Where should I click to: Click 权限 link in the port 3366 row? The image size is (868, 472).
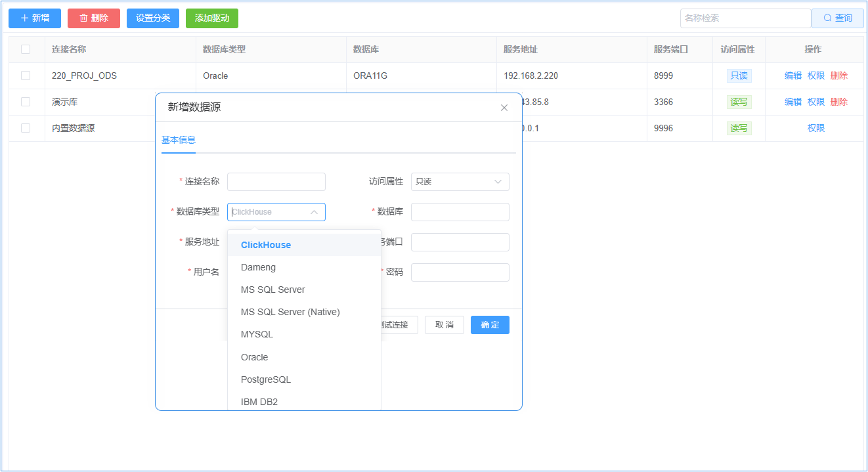tap(816, 102)
